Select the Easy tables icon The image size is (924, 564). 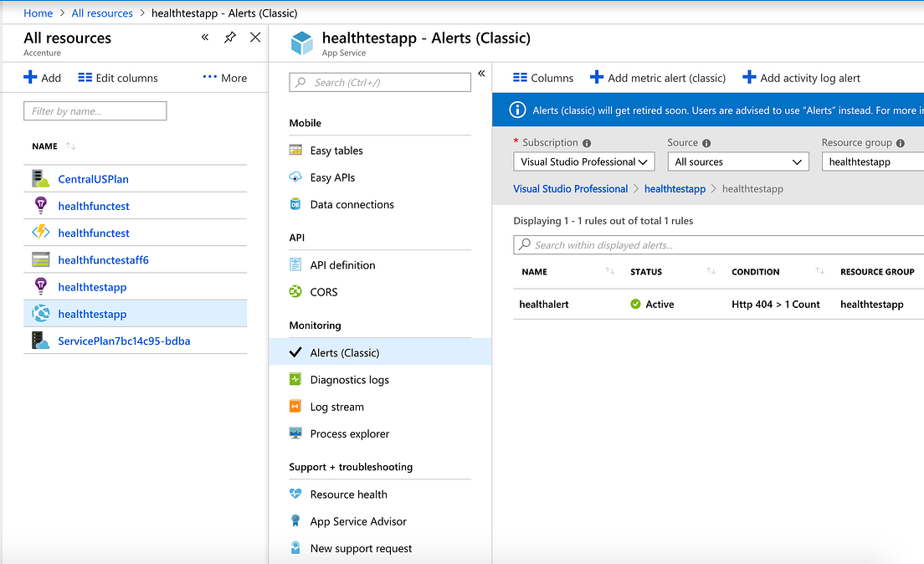pyautogui.click(x=296, y=150)
